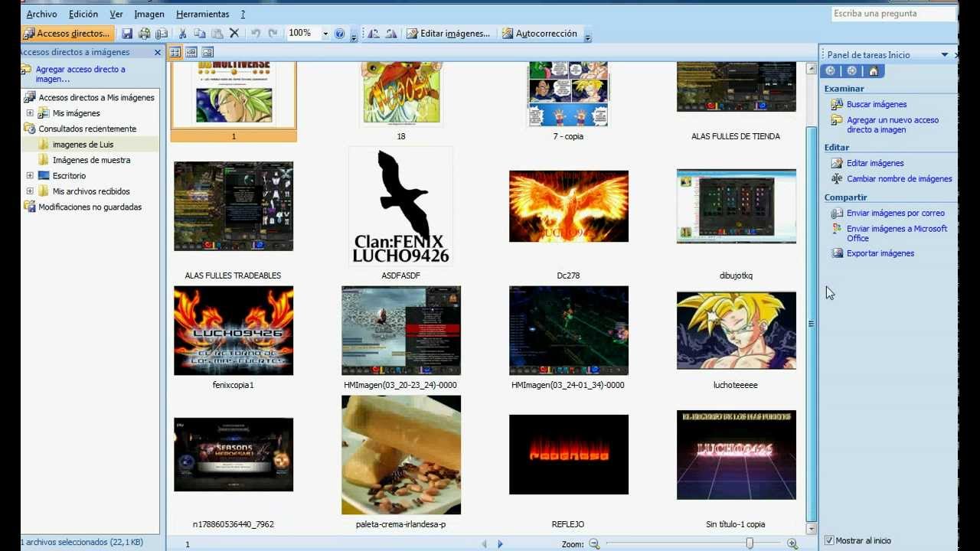Select the REFLEJO thumbnail
The height and width of the screenshot is (551, 980).
click(x=569, y=455)
